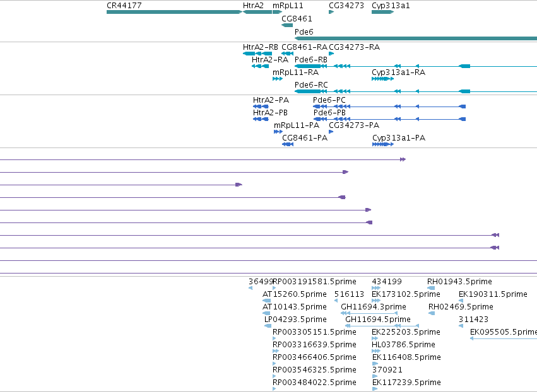
Task: Select transcript HtrA2-RB
Action: tap(260, 47)
